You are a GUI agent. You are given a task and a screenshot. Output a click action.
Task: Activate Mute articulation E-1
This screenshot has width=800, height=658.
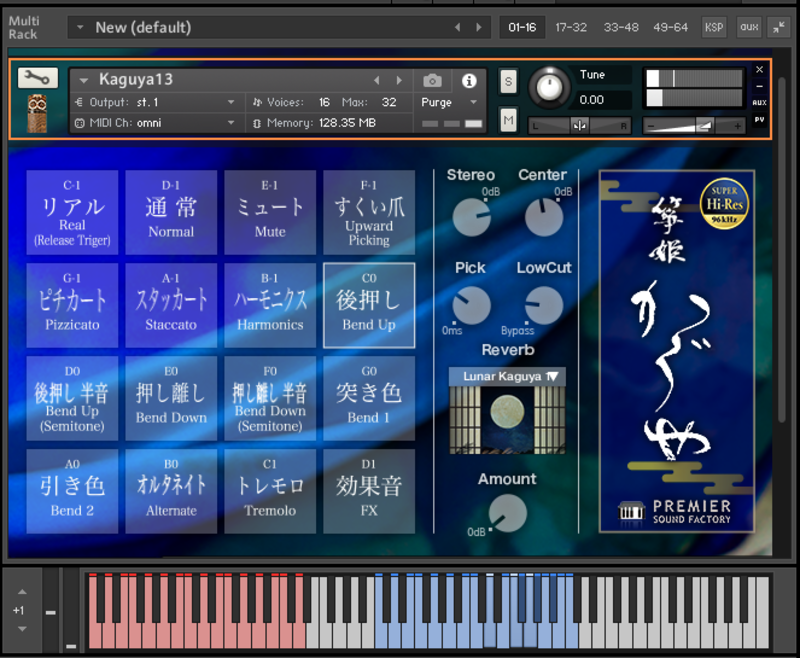coord(270,213)
